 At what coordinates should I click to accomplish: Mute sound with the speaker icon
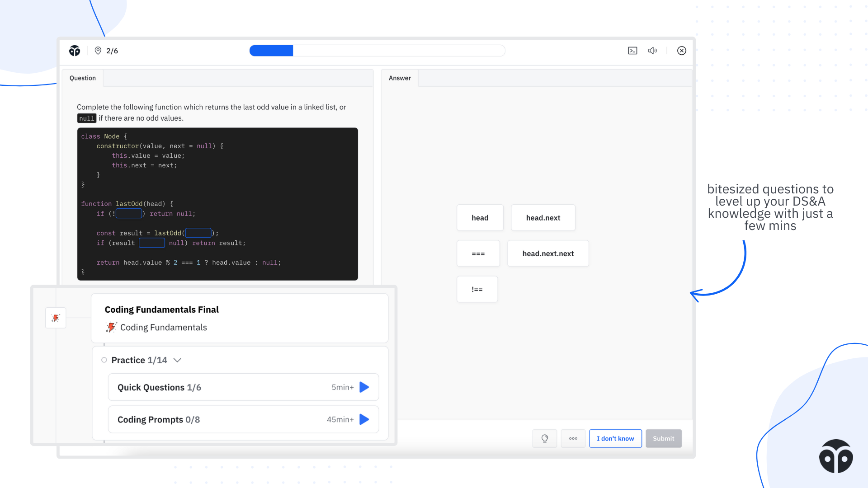point(652,51)
